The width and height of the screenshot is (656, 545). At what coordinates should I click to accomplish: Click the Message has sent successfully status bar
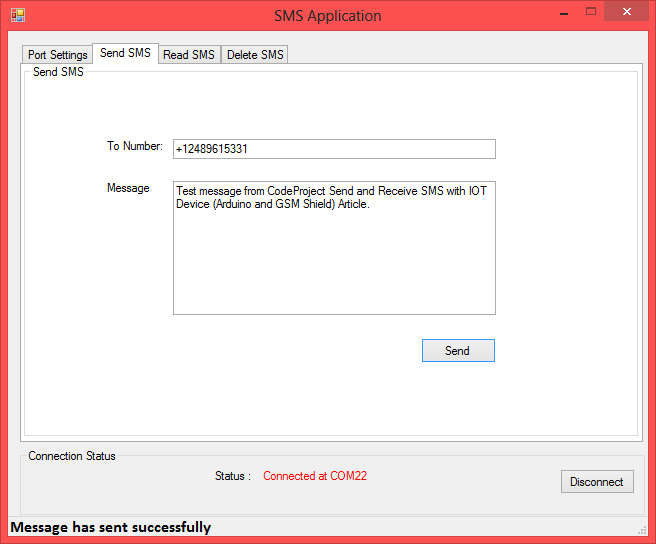(x=110, y=527)
